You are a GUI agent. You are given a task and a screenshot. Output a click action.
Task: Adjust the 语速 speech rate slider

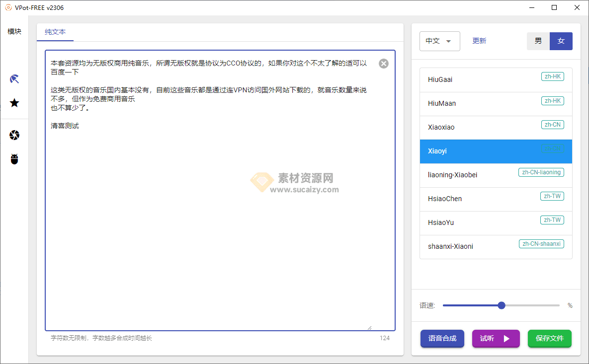point(501,305)
